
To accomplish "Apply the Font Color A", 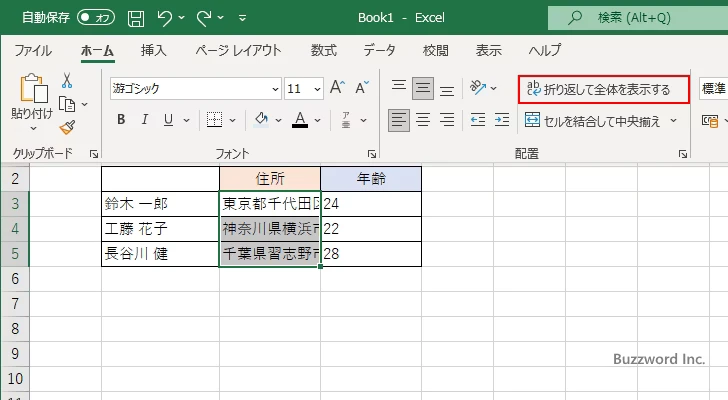I will click(x=300, y=120).
